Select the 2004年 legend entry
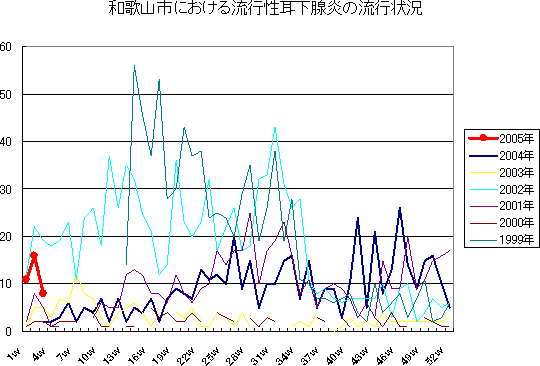The image size is (540, 366). coord(501,156)
